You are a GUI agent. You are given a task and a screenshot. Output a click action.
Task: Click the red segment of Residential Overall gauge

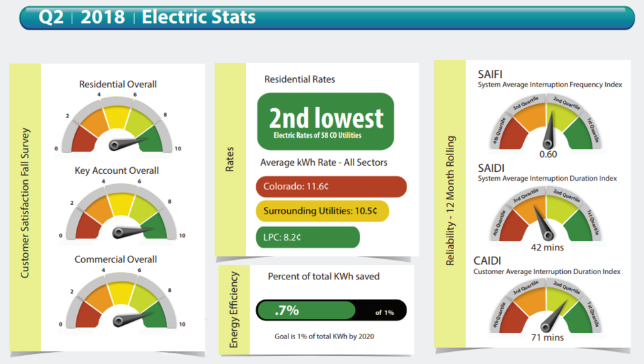point(85,140)
